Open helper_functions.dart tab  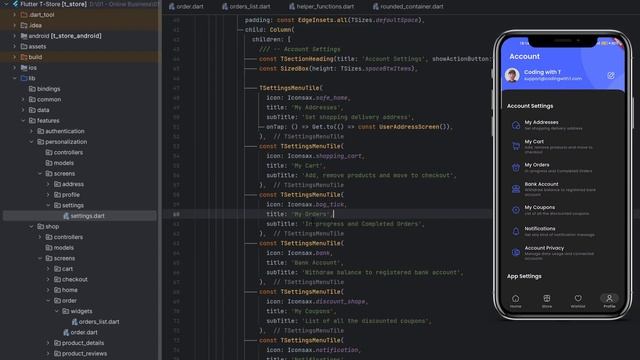[x=321, y=7]
